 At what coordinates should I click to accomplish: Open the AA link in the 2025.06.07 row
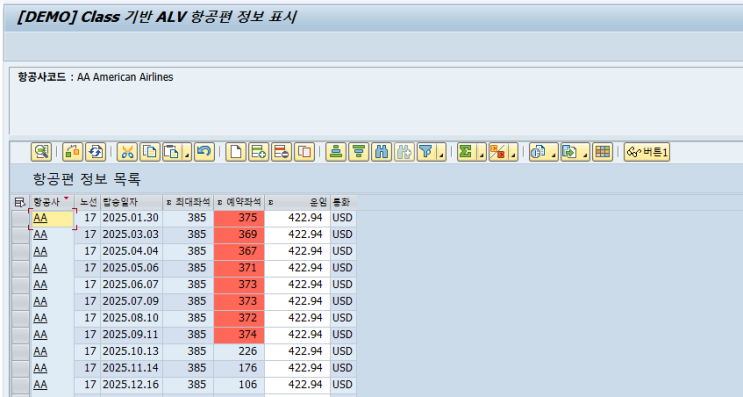point(40,284)
